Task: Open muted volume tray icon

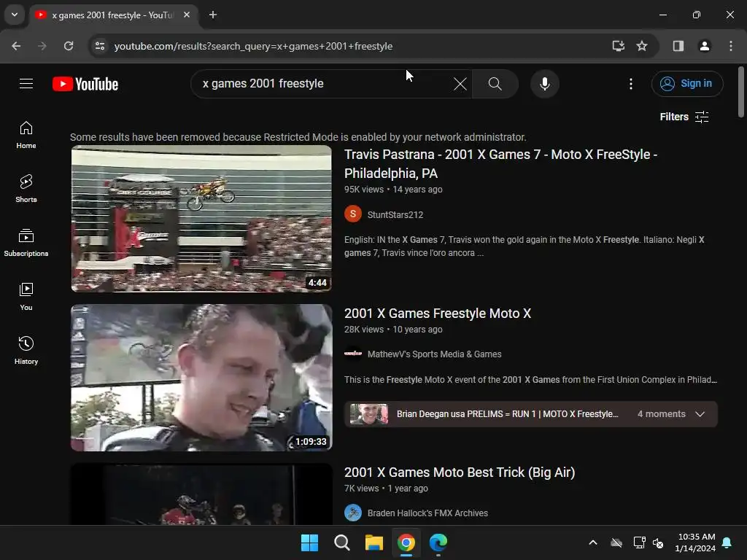Action: click(x=659, y=542)
